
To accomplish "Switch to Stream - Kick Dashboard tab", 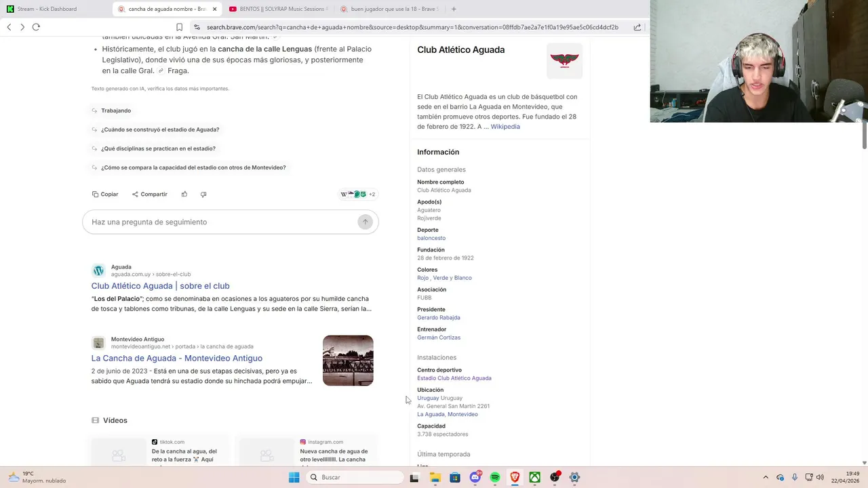I will 56,9.
